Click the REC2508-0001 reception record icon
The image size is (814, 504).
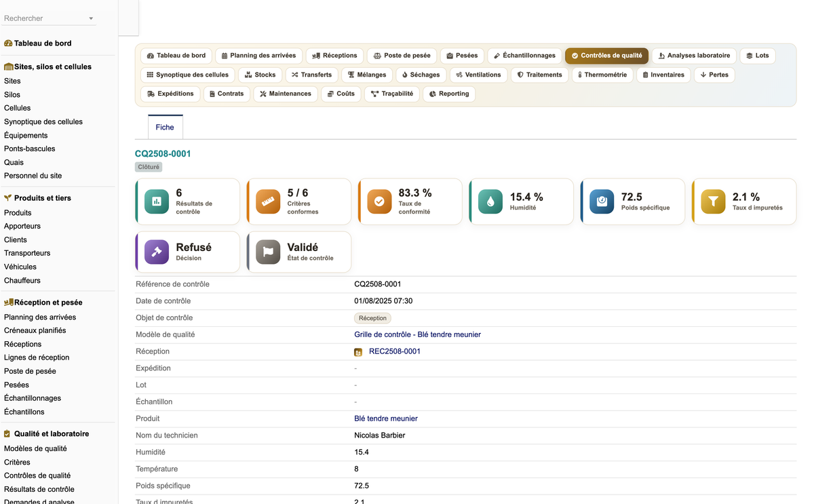click(358, 352)
